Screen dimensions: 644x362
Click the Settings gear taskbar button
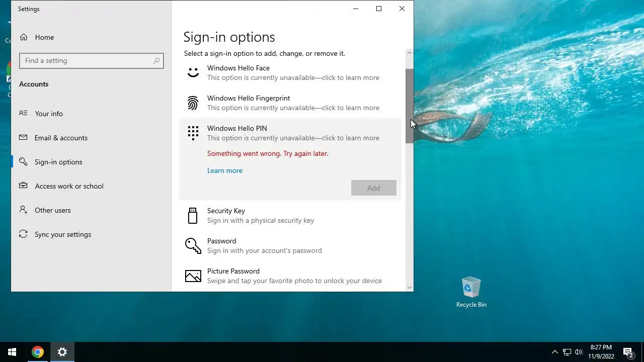coord(62,352)
